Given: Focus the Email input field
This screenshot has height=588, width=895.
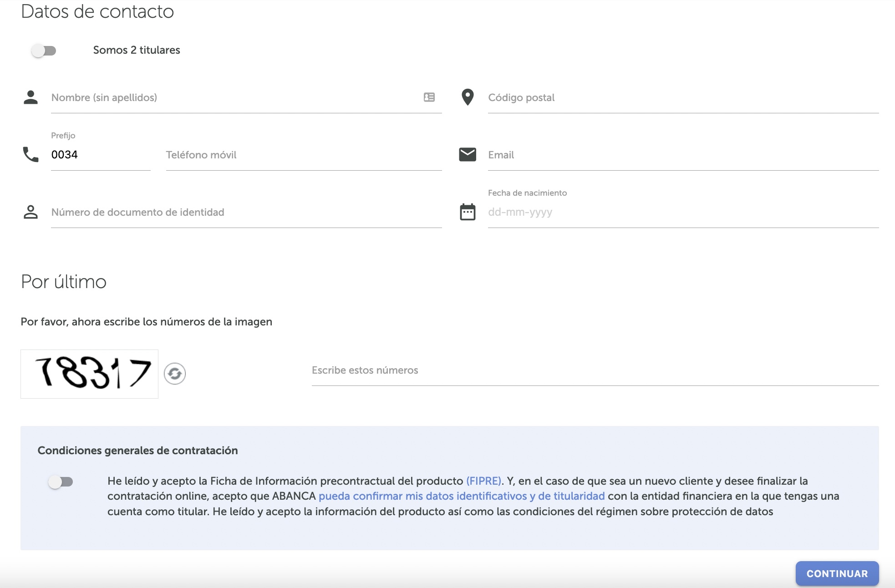Looking at the screenshot, I should tap(637, 155).
